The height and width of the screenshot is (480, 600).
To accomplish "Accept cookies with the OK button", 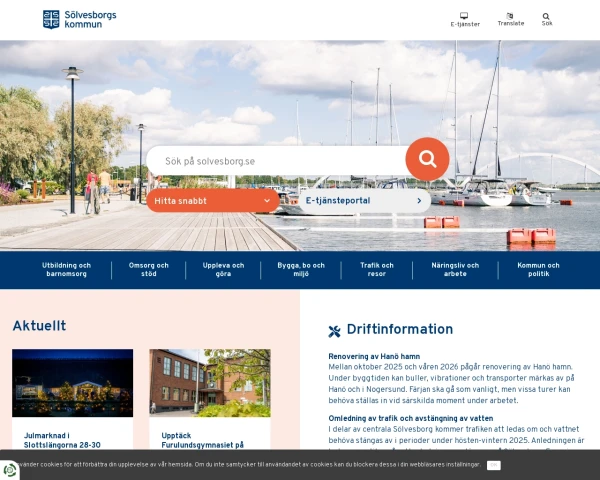I will (x=493, y=465).
